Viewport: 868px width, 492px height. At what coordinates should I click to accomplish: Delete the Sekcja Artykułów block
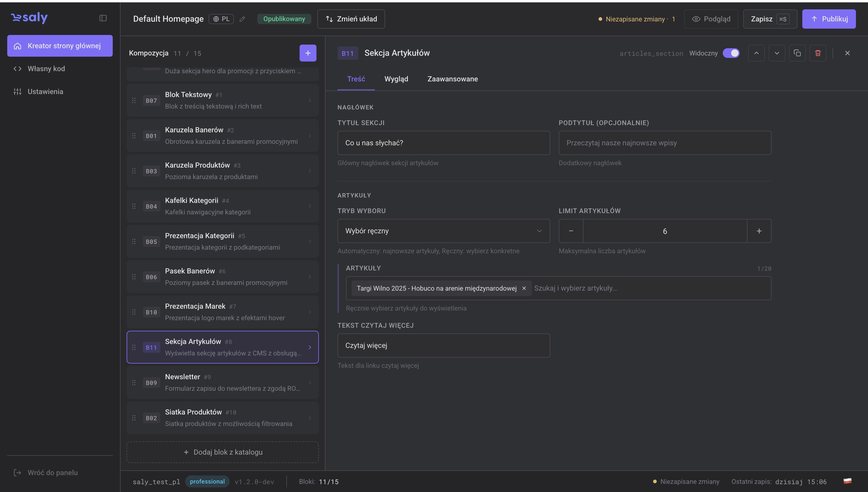click(818, 53)
